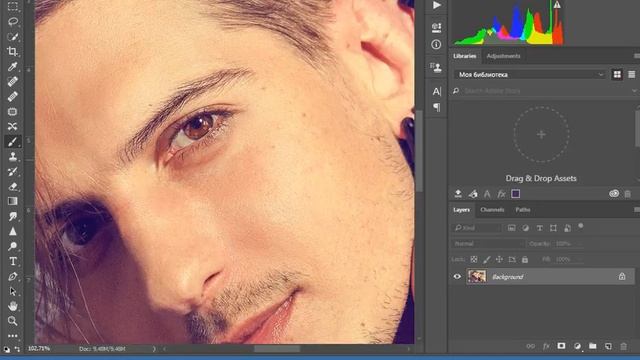This screenshot has width=640, height=360.
Task: Switch library to grid view
Action: (x=617, y=74)
